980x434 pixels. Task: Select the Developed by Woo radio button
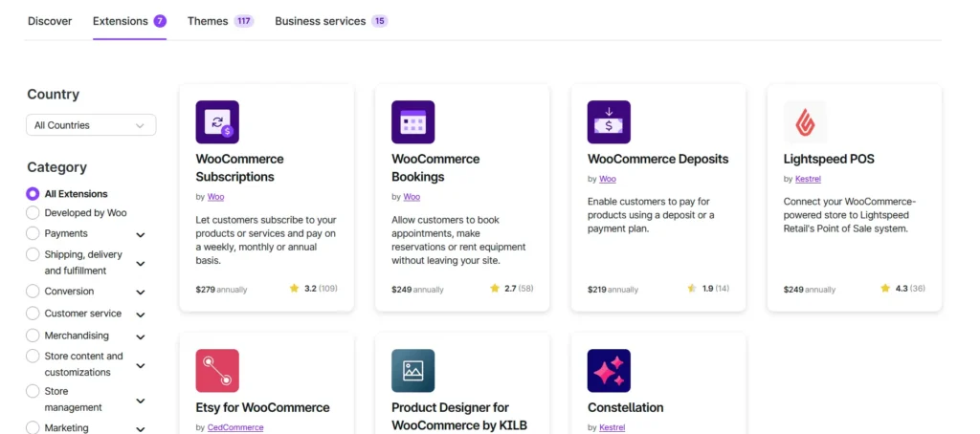[33, 213]
